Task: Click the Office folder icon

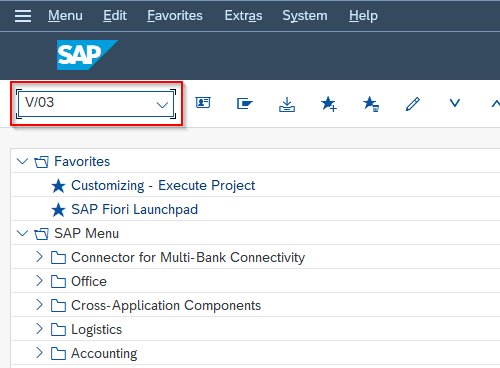Action: pos(58,282)
